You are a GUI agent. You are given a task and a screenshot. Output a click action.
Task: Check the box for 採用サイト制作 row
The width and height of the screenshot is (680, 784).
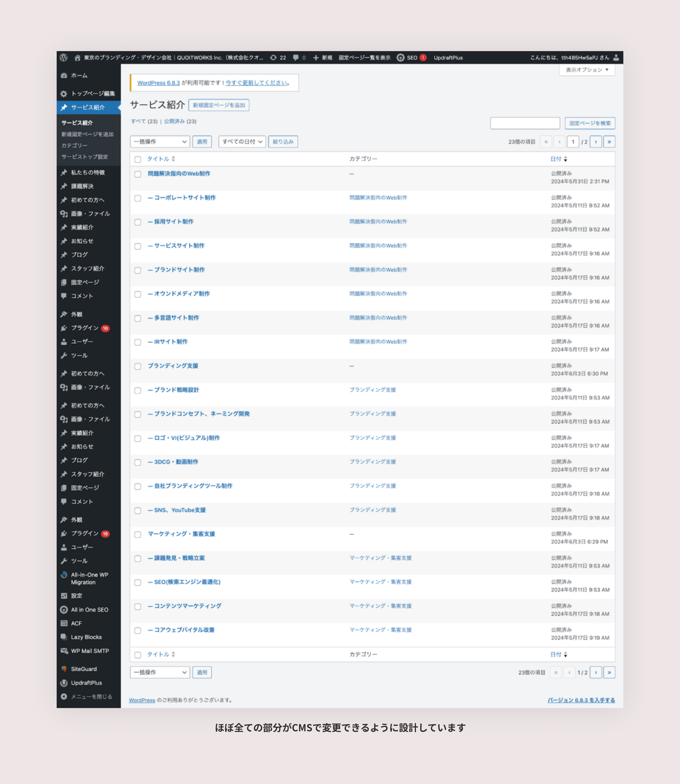pyautogui.click(x=138, y=222)
